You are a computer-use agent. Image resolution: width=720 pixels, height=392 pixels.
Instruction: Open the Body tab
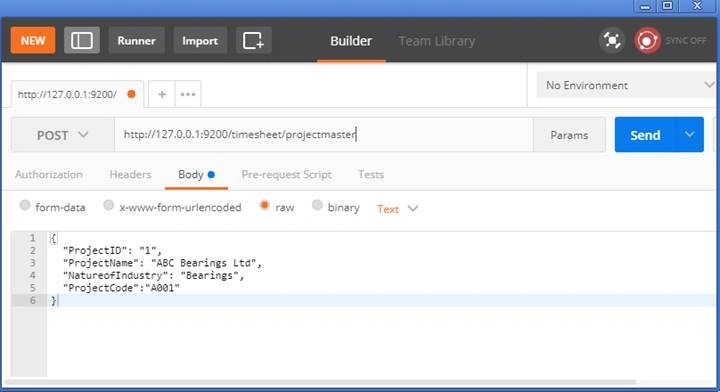tap(196, 174)
